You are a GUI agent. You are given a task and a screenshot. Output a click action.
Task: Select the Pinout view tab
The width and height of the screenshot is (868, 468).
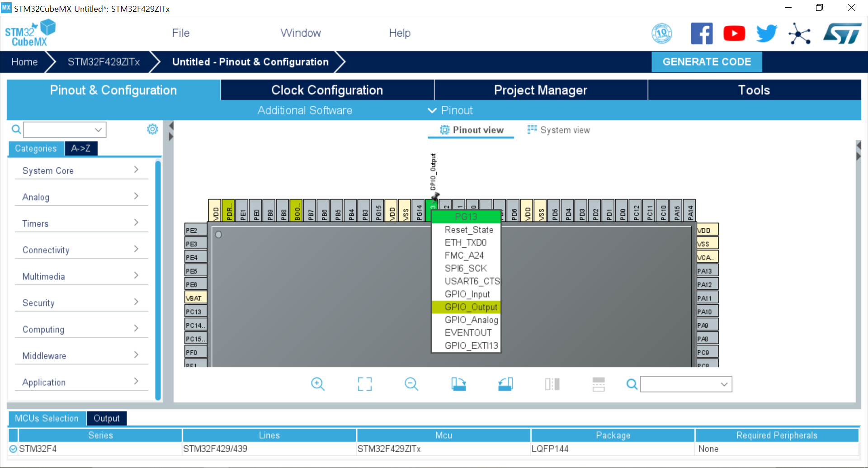pos(472,130)
